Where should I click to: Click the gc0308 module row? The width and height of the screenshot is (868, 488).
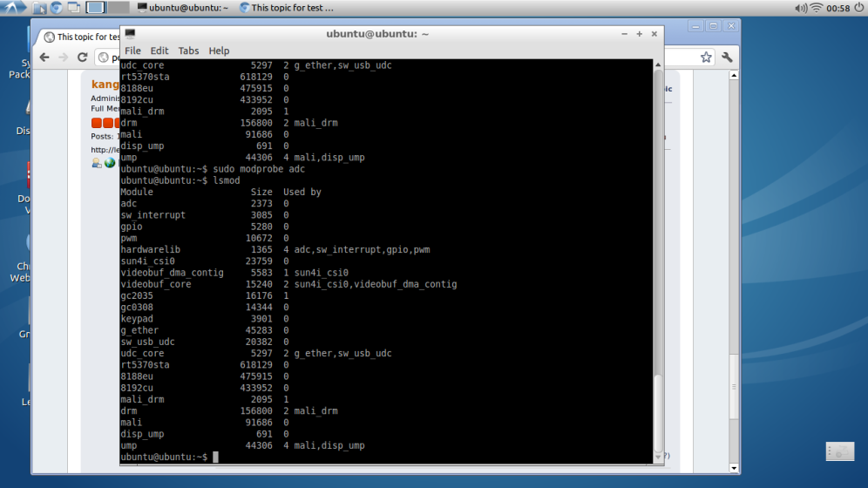pyautogui.click(x=205, y=307)
